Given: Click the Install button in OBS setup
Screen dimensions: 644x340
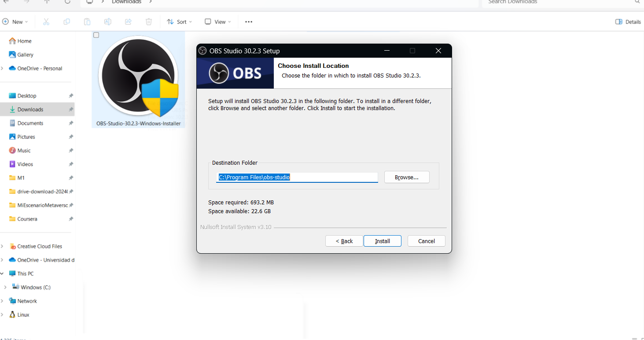Looking at the screenshot, I should coord(382,241).
